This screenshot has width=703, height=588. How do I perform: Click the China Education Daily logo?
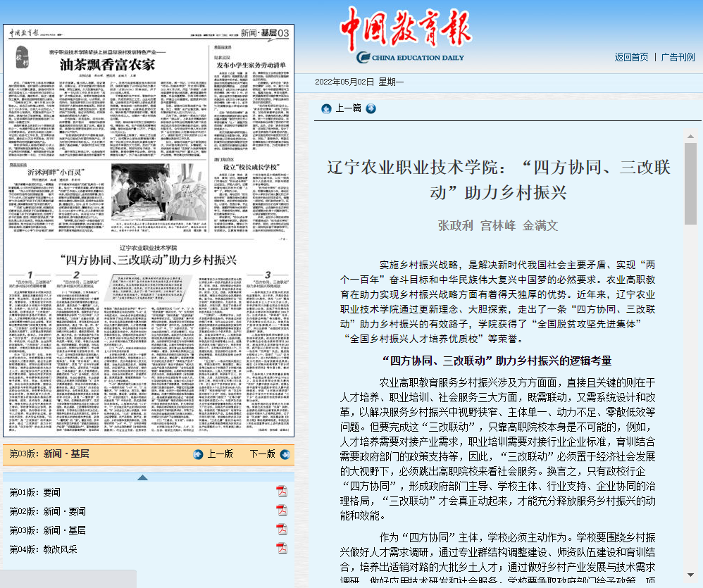click(x=406, y=35)
